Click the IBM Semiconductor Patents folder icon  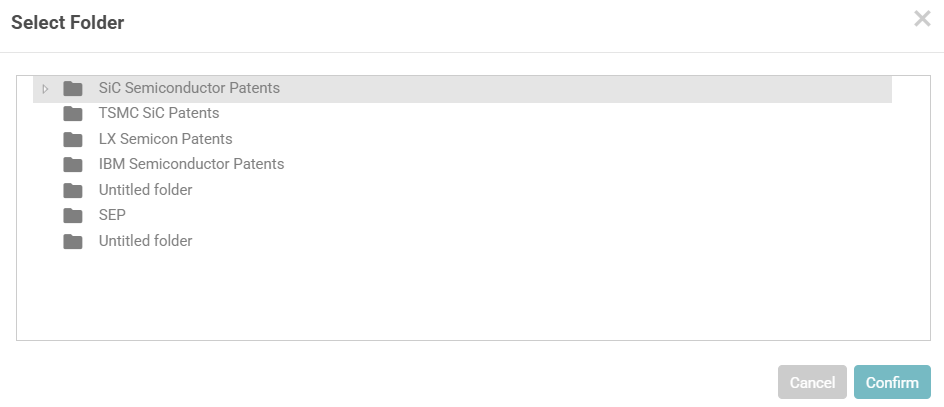[x=73, y=164]
